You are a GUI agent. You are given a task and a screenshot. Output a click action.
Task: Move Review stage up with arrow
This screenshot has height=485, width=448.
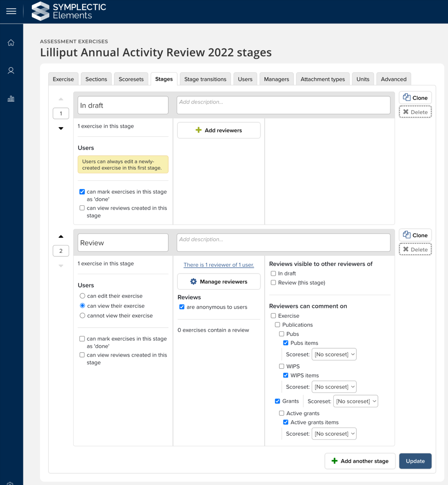click(61, 236)
